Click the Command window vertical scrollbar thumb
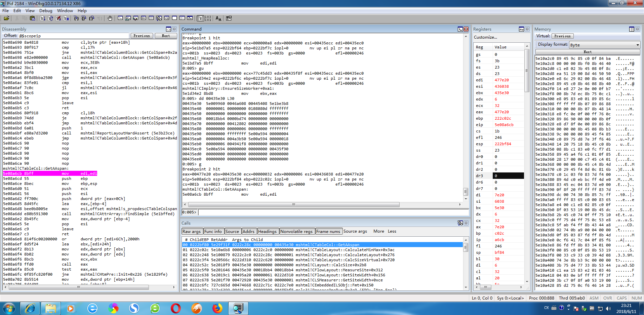This screenshot has height=315, width=644. point(466,192)
